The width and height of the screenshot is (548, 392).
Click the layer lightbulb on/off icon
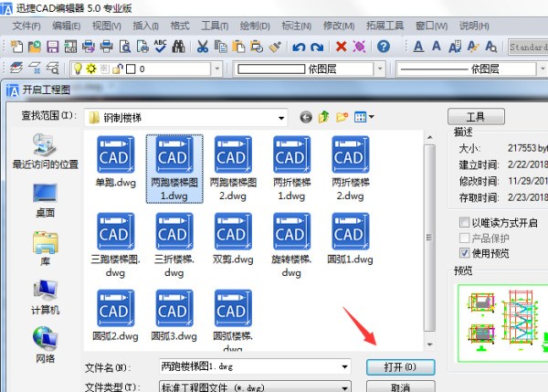(x=78, y=69)
